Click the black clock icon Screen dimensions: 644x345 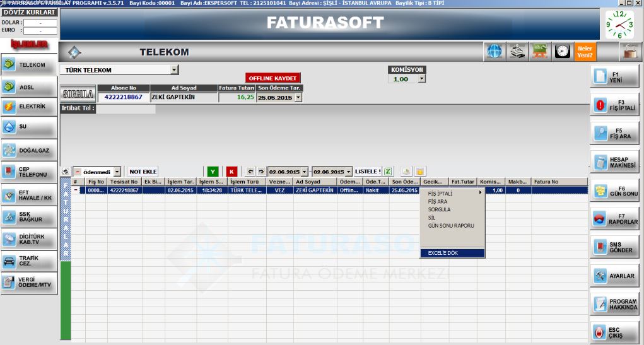(562, 51)
